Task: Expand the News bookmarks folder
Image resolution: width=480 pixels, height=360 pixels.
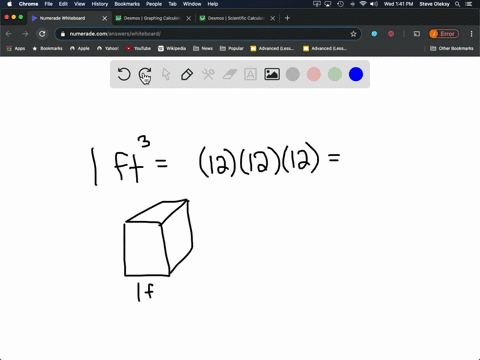Action: click(x=203, y=48)
